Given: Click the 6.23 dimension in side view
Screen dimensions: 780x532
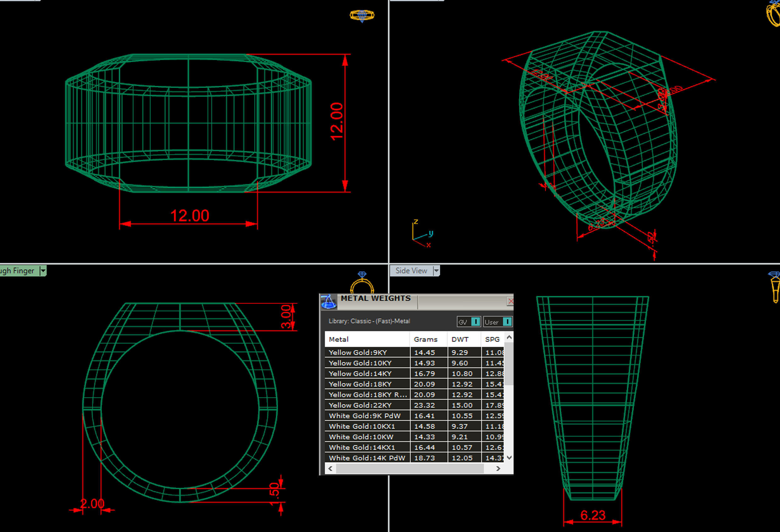Looking at the screenshot, I should tap(593, 515).
